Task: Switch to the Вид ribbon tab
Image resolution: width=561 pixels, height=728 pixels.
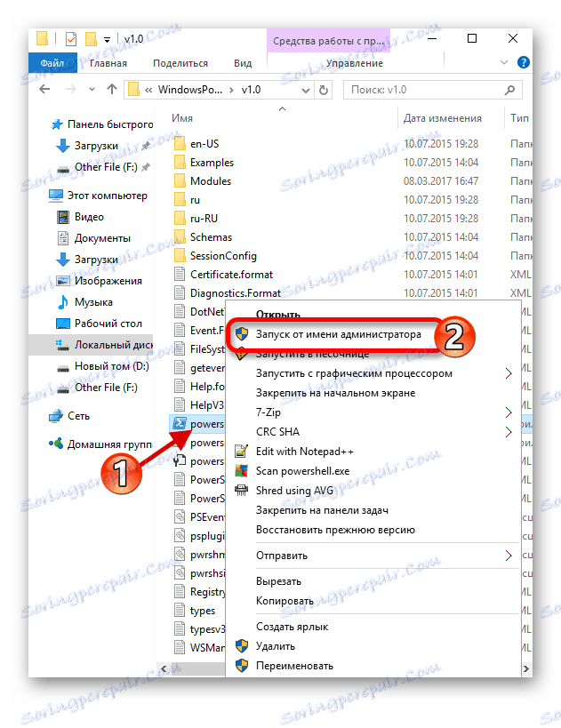Action: pos(243,63)
